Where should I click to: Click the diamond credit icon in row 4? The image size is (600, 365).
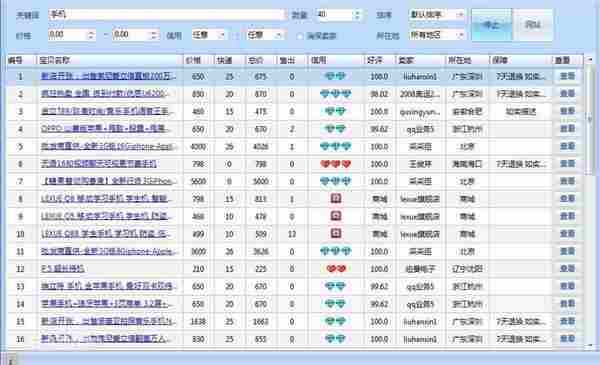(335, 129)
